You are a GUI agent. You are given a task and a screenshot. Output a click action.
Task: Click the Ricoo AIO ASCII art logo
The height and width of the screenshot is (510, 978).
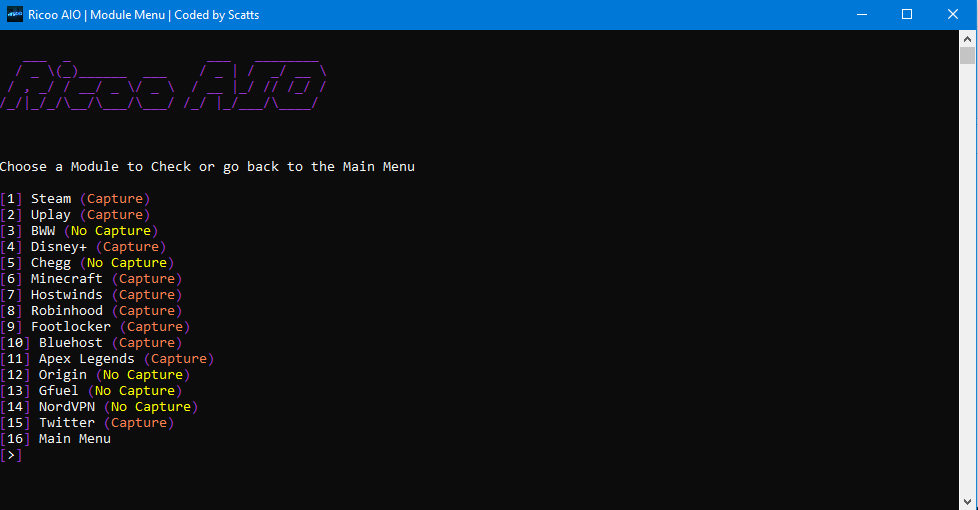(163, 85)
